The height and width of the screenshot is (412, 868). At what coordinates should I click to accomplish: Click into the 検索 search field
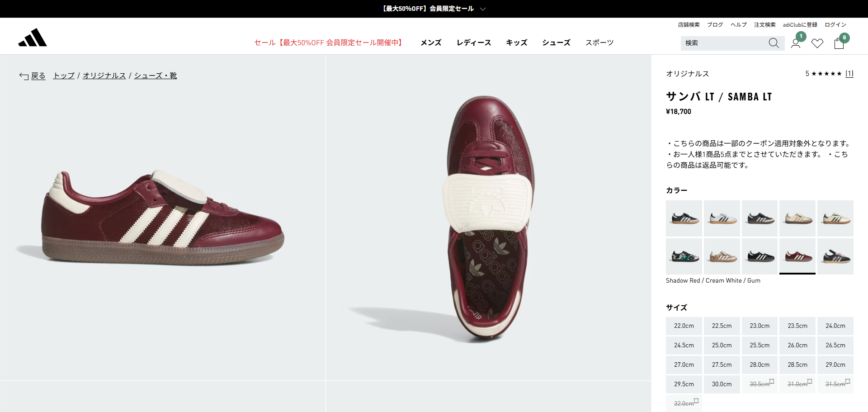point(723,43)
